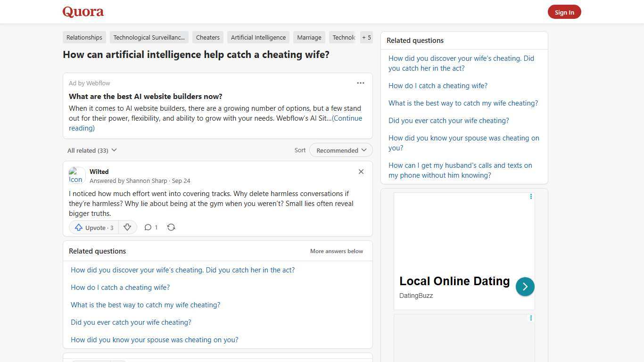Viewport: 644px width, 362px height.
Task: Open options on the lower sidebar ad
Action: point(531,318)
